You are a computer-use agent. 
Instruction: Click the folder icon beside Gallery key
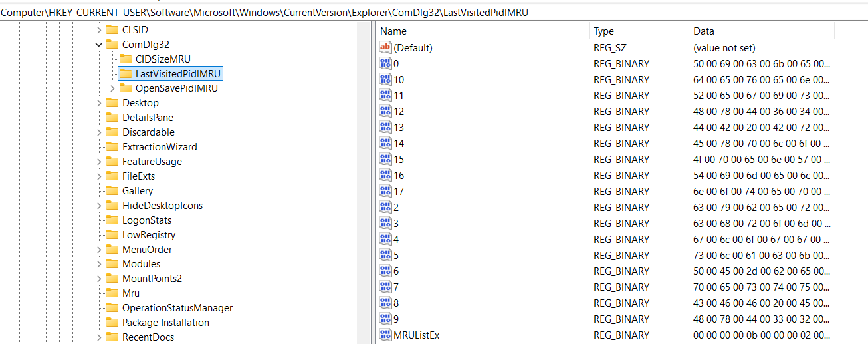[x=112, y=191]
